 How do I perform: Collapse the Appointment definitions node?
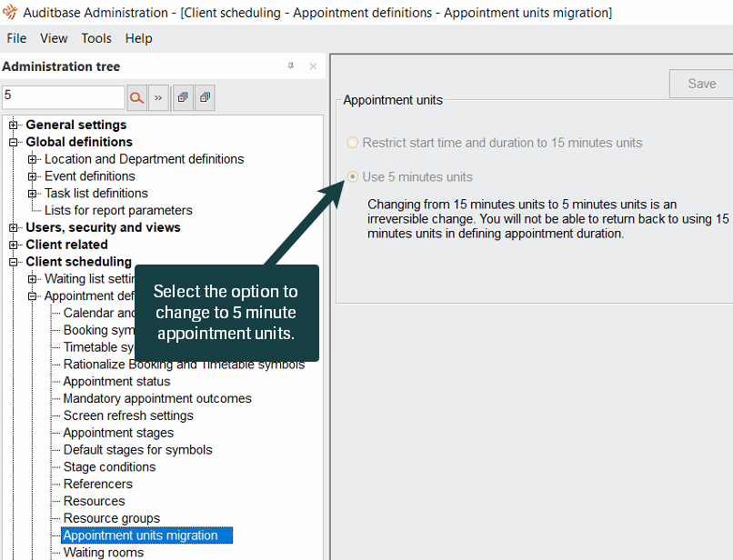tap(32, 295)
